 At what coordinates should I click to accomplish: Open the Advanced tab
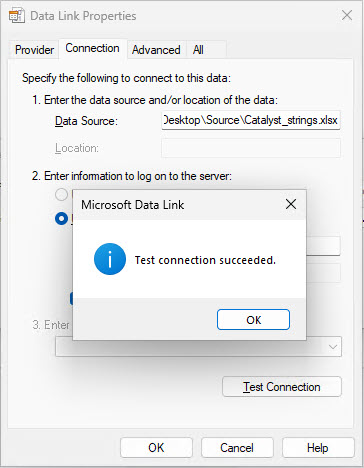click(156, 50)
